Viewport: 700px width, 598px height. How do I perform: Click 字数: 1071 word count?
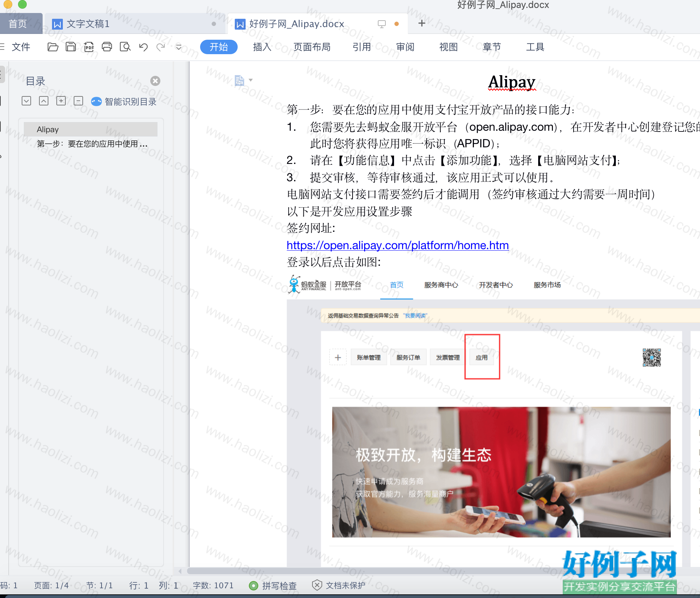point(213,585)
